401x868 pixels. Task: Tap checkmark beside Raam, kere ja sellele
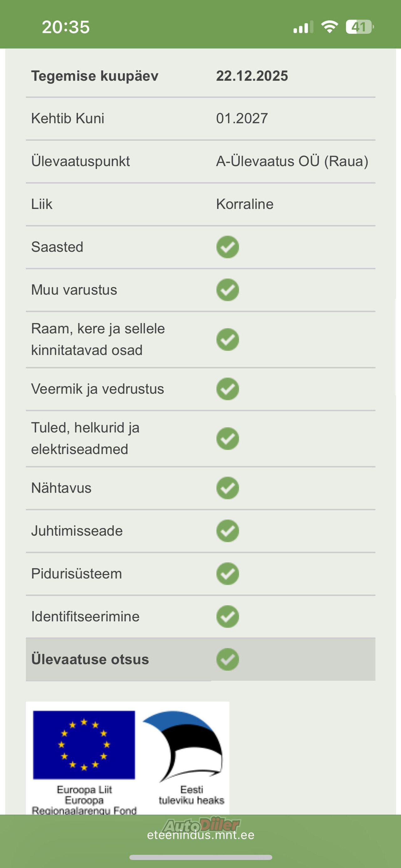[x=227, y=339]
